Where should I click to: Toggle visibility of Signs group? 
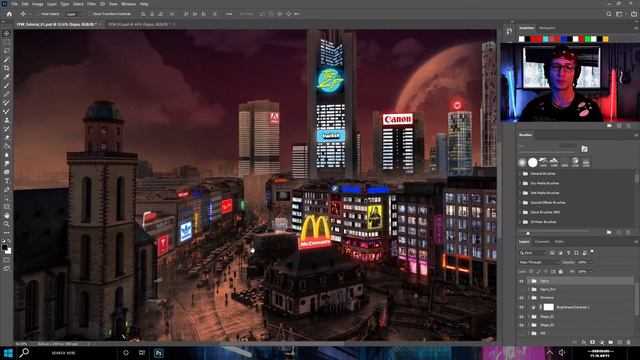521,281
